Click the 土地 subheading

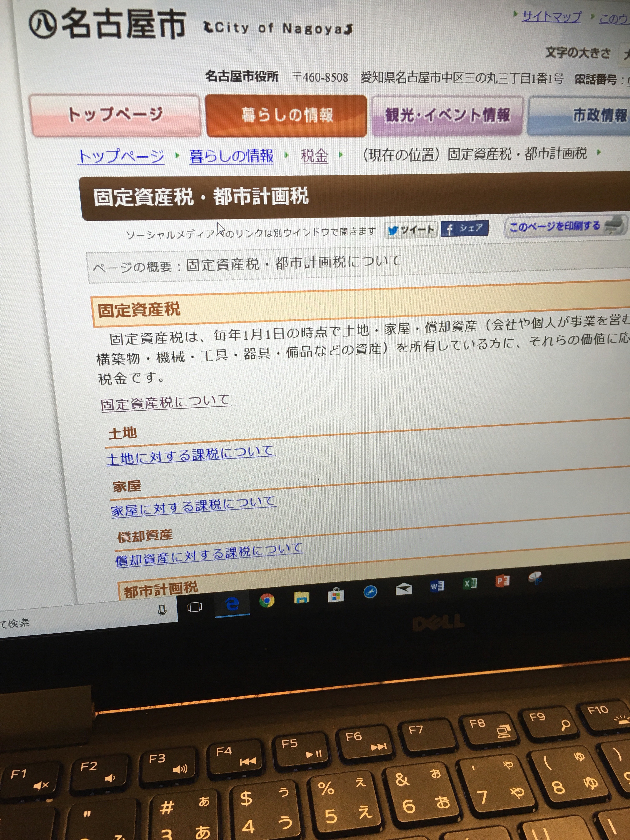coord(122,432)
